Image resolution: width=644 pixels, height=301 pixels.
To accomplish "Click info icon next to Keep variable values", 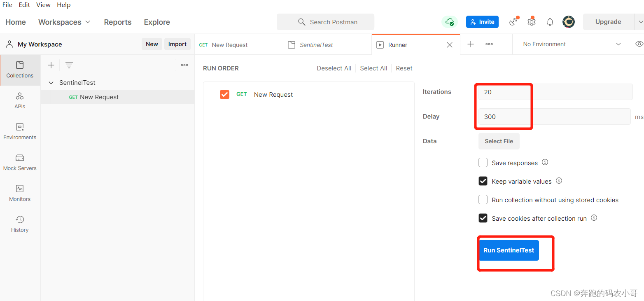I will pyautogui.click(x=559, y=181).
